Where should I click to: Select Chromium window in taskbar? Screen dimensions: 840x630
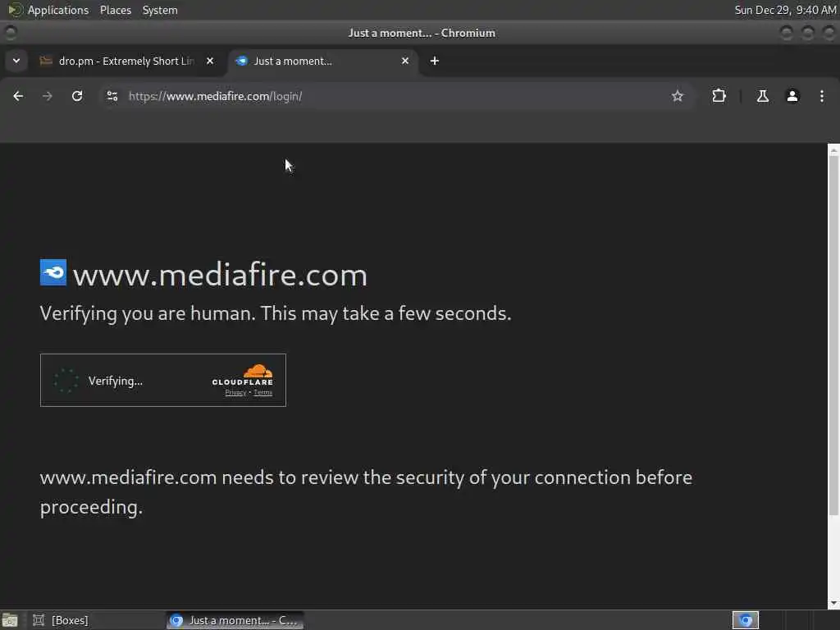click(x=234, y=620)
